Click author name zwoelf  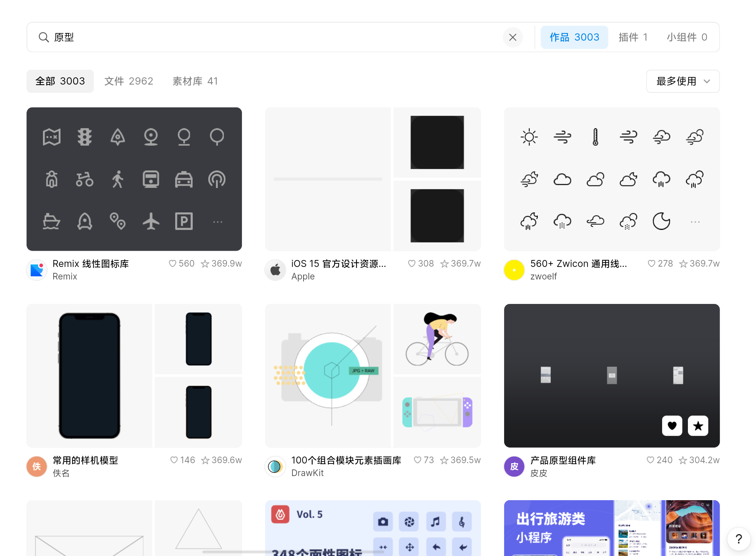pyautogui.click(x=543, y=276)
